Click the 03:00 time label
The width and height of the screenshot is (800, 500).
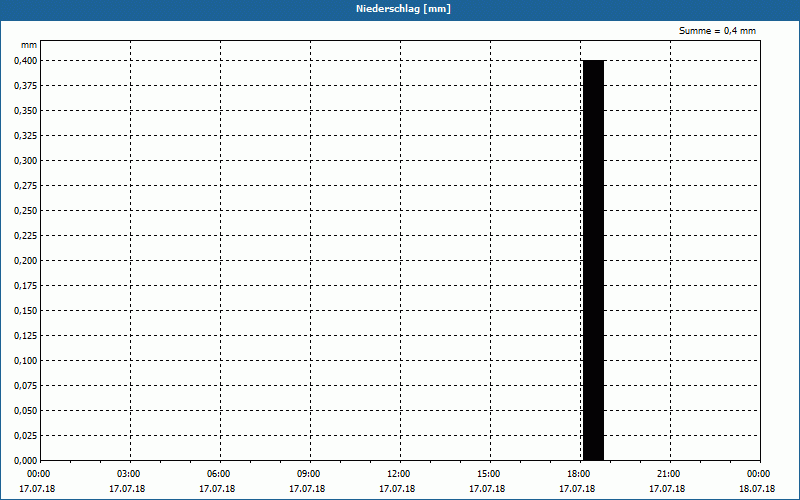point(129,474)
